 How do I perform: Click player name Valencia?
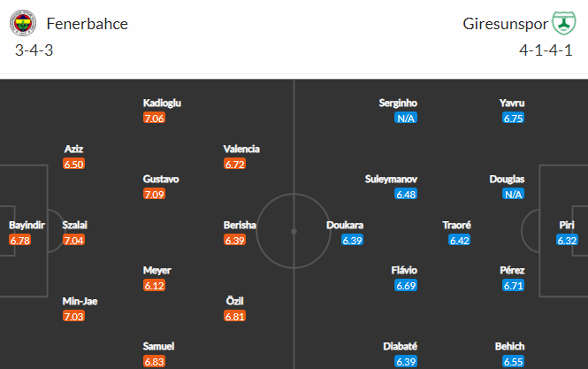(x=241, y=149)
